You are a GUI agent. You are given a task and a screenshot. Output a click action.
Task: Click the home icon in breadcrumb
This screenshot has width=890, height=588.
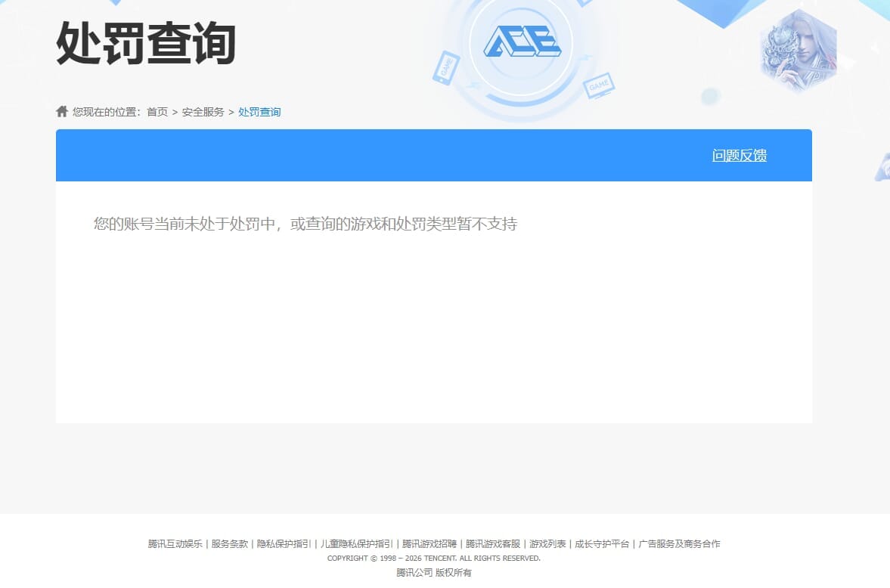pyautogui.click(x=62, y=111)
